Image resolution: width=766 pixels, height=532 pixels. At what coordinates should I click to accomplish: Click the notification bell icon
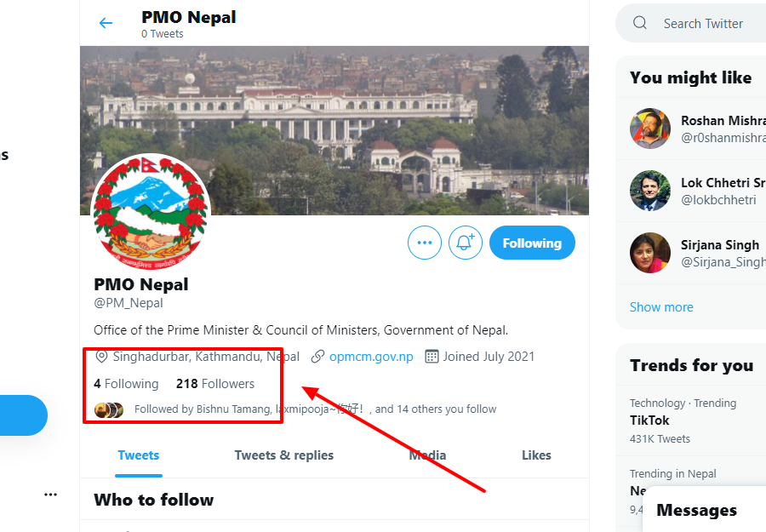465,243
